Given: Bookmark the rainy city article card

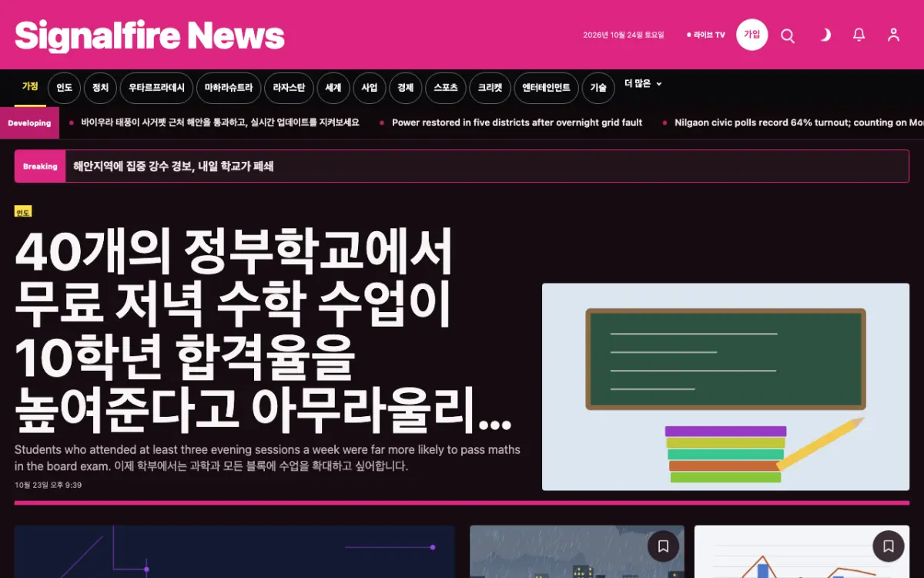Looking at the screenshot, I should tap(663, 546).
